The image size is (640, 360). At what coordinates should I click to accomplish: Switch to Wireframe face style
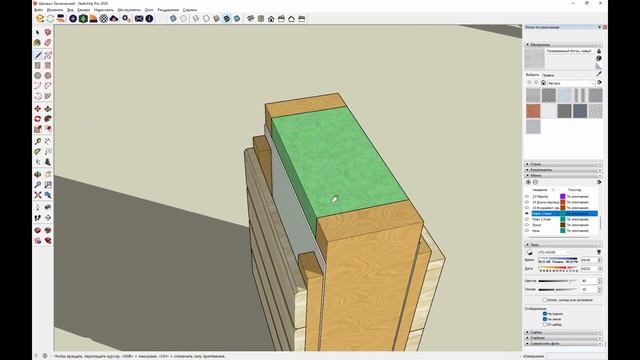pyautogui.click(x=196, y=19)
